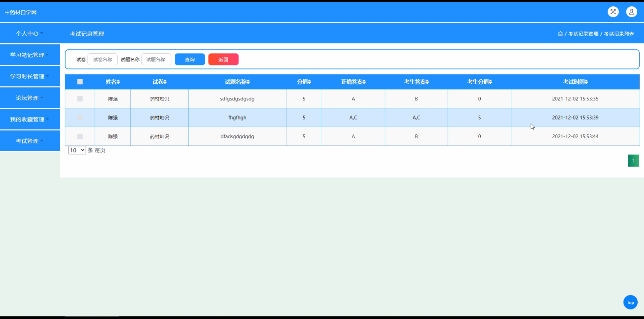The width and height of the screenshot is (644, 319).
Task: Sort by 试卷 column header
Action: tap(160, 82)
